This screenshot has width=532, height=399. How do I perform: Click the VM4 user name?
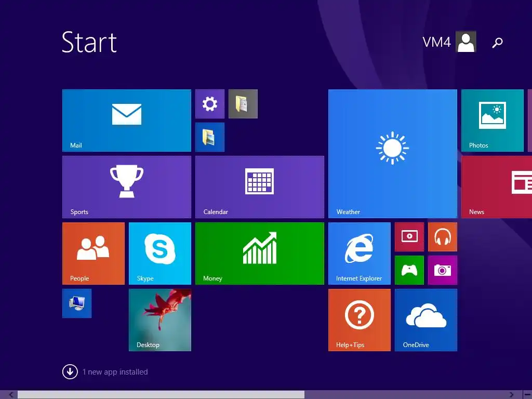tap(436, 43)
